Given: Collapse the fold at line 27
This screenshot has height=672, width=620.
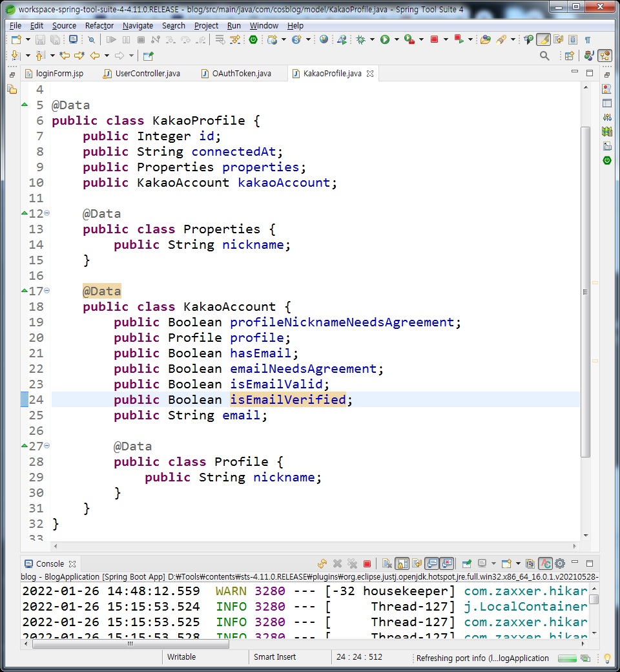Looking at the screenshot, I should tap(47, 446).
